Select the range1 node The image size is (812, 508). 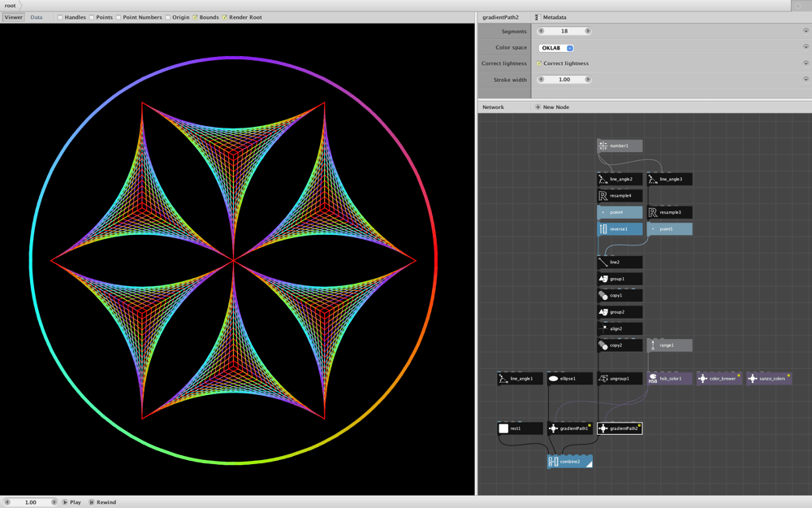tap(669, 345)
